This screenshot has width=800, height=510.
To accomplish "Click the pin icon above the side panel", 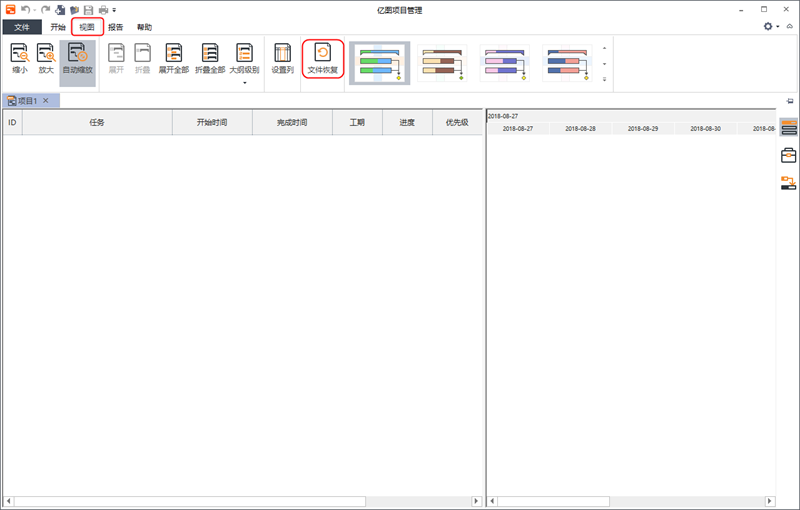I will (x=790, y=101).
